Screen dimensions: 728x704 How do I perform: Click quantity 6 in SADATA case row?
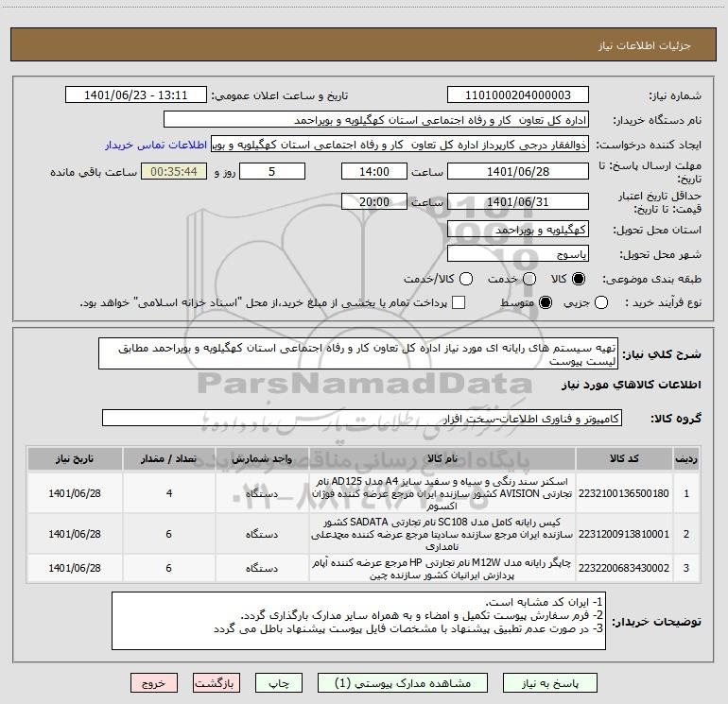point(169,534)
